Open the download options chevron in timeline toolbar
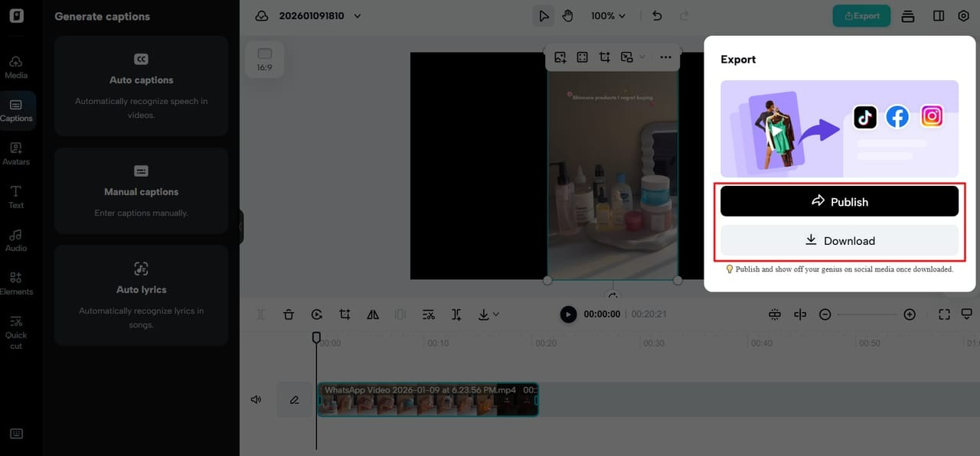The image size is (980, 456). point(498,314)
